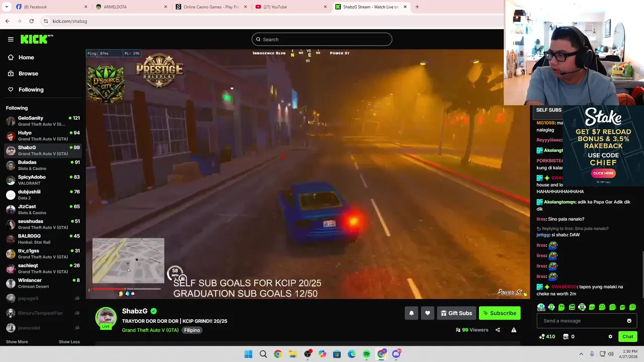
Task: Click video player options dots icon
Action: 89,290
